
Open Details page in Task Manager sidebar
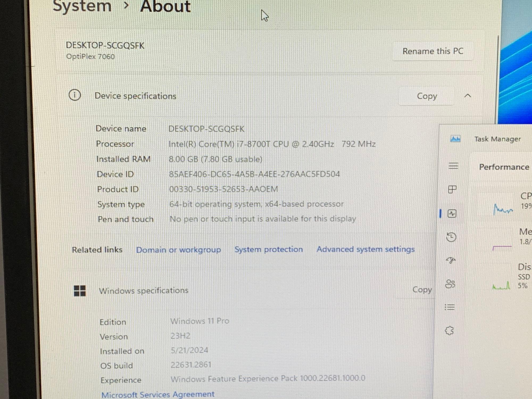450,307
